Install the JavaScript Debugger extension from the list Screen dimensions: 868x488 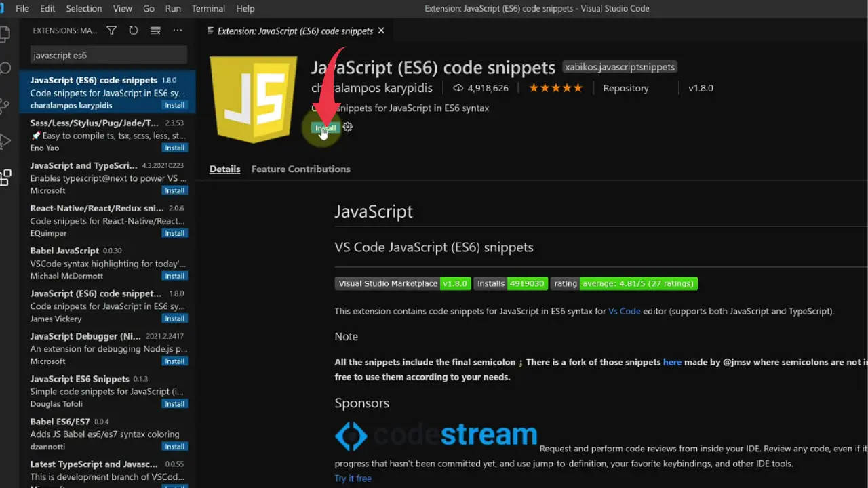pos(174,361)
